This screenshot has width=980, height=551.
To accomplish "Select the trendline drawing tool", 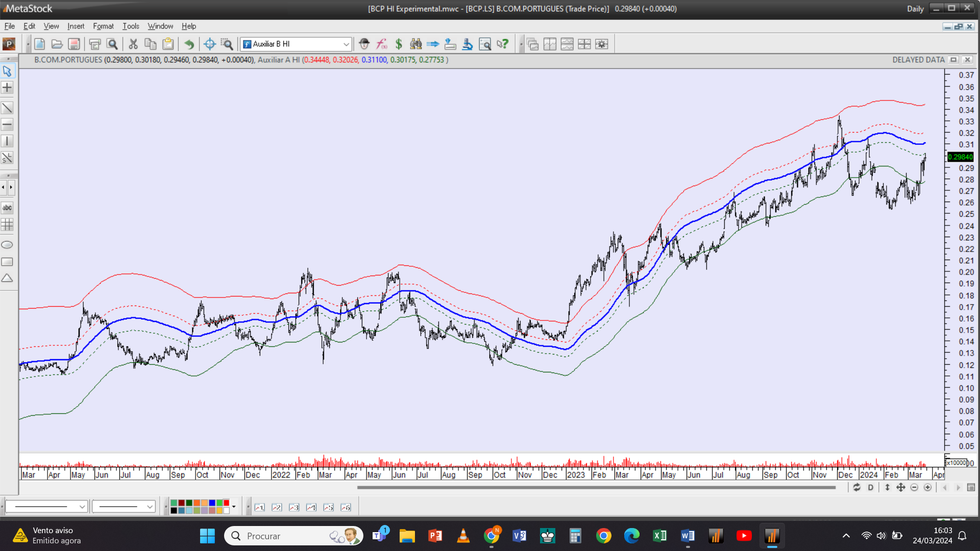I will tap(7, 108).
